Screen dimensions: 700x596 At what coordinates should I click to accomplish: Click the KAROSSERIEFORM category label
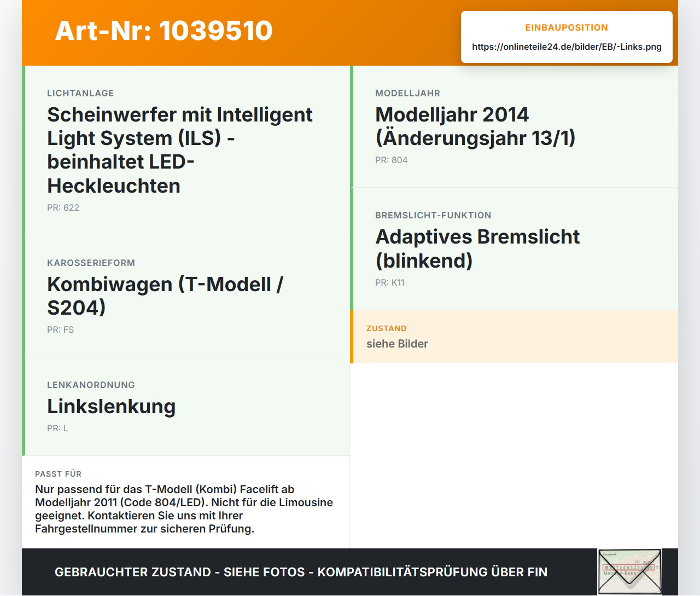pos(91,263)
